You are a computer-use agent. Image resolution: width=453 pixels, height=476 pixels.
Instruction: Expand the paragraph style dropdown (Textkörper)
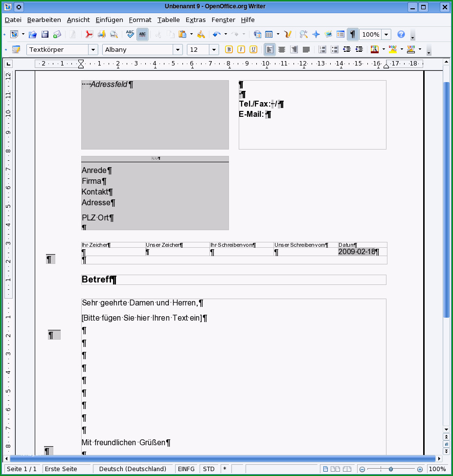[93, 49]
